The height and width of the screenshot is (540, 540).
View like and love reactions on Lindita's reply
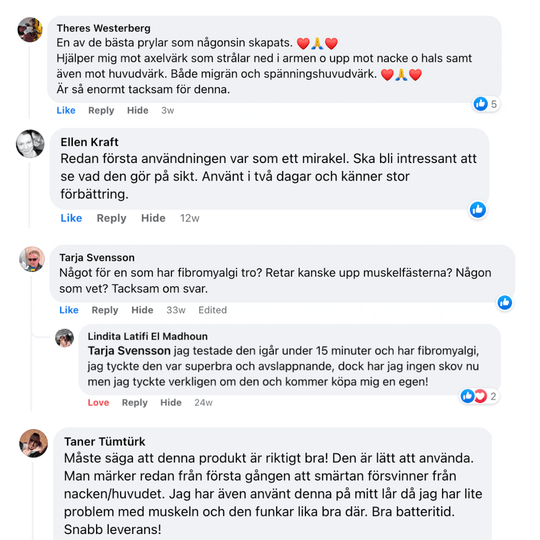pos(479,396)
